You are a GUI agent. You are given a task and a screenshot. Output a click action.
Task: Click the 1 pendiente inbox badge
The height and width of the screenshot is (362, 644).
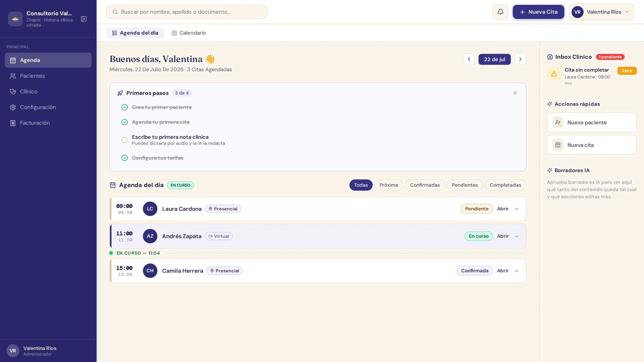pyautogui.click(x=610, y=57)
